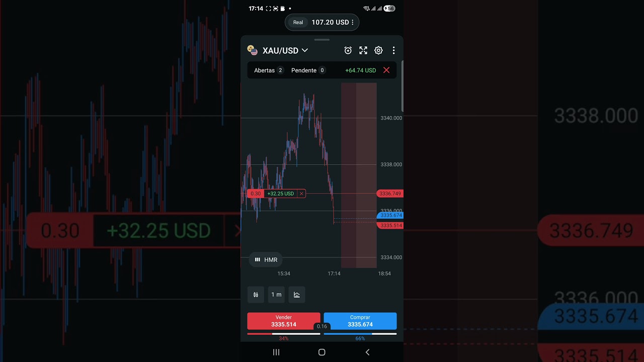This screenshot has height=362, width=644.
Task: Click the 18:54 time axis label
Action: 384,274
